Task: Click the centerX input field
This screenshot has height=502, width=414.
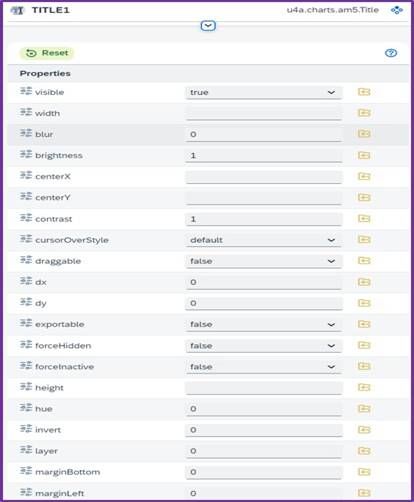Action: click(263, 177)
